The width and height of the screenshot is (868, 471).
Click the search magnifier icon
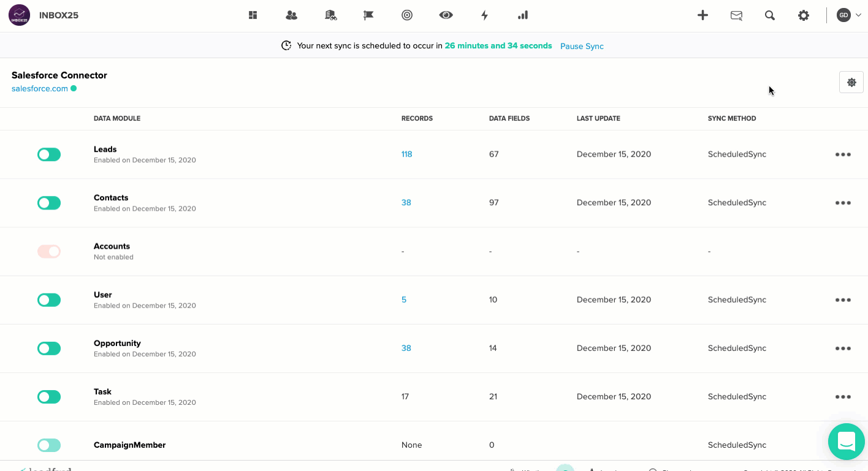pyautogui.click(x=770, y=15)
